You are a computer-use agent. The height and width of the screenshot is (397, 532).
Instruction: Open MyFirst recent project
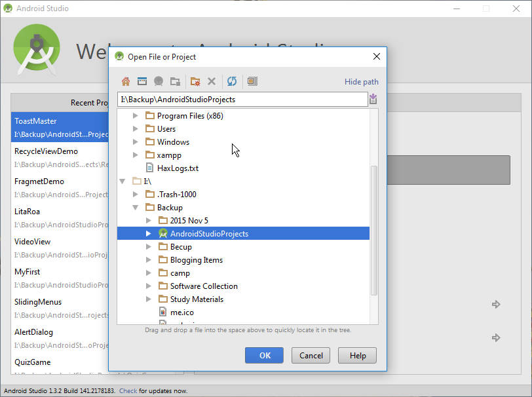pos(60,278)
